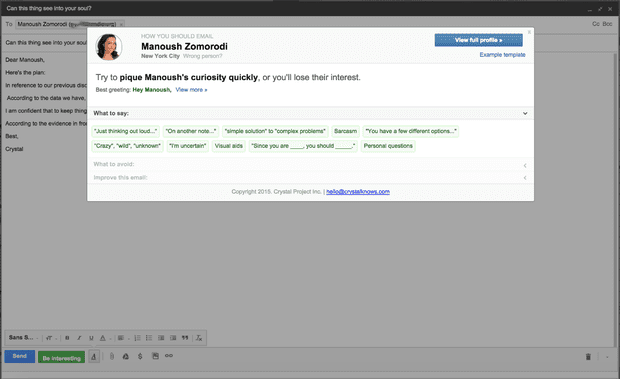Click View full profile button
Image resolution: width=620 pixels, height=379 pixels.
(478, 40)
